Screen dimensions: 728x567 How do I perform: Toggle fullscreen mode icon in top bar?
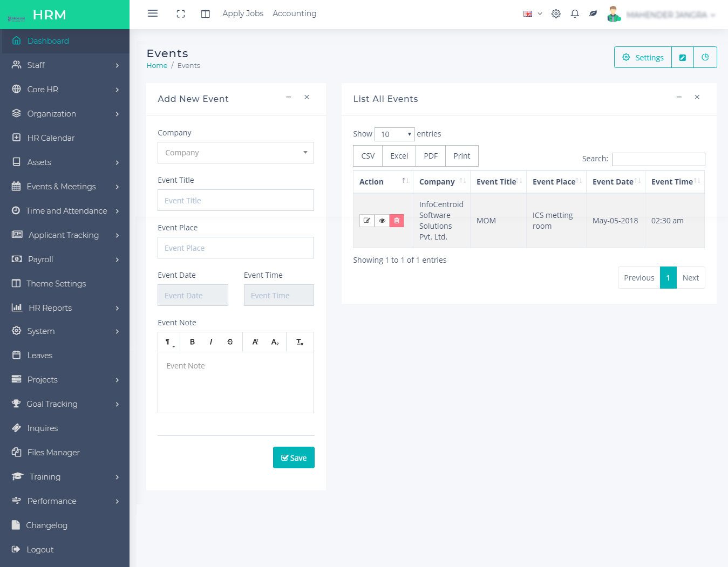[181, 14]
